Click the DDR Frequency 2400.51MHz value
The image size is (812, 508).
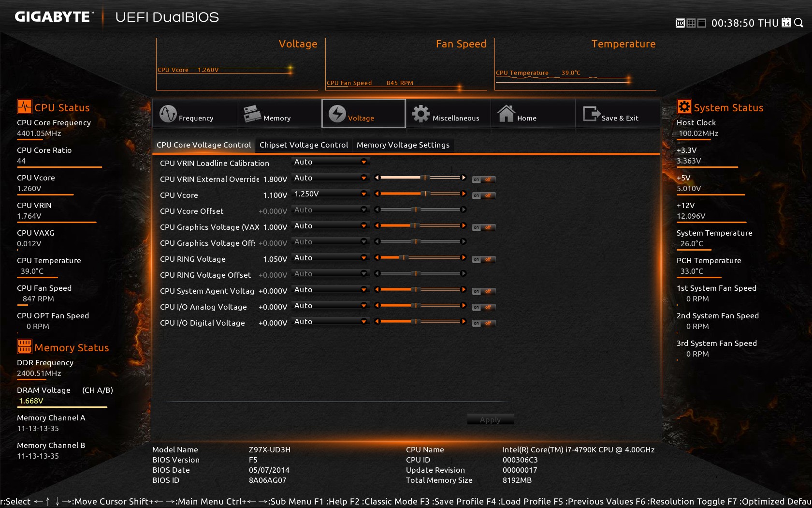39,373
